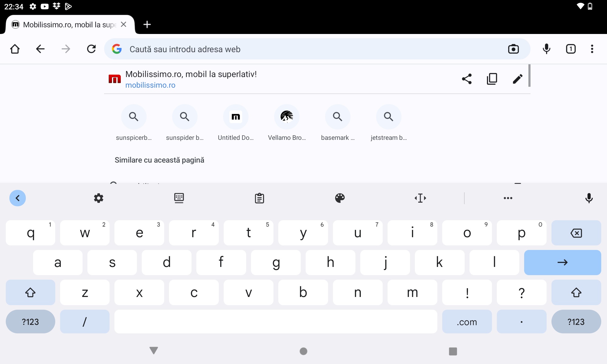The width and height of the screenshot is (607, 364).
Task: Toggle the left Shift key
Action: point(30,292)
